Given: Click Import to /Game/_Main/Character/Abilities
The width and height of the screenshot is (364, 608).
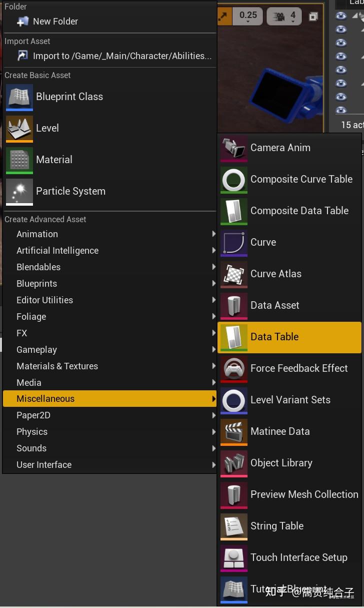Looking at the screenshot, I should (121, 56).
